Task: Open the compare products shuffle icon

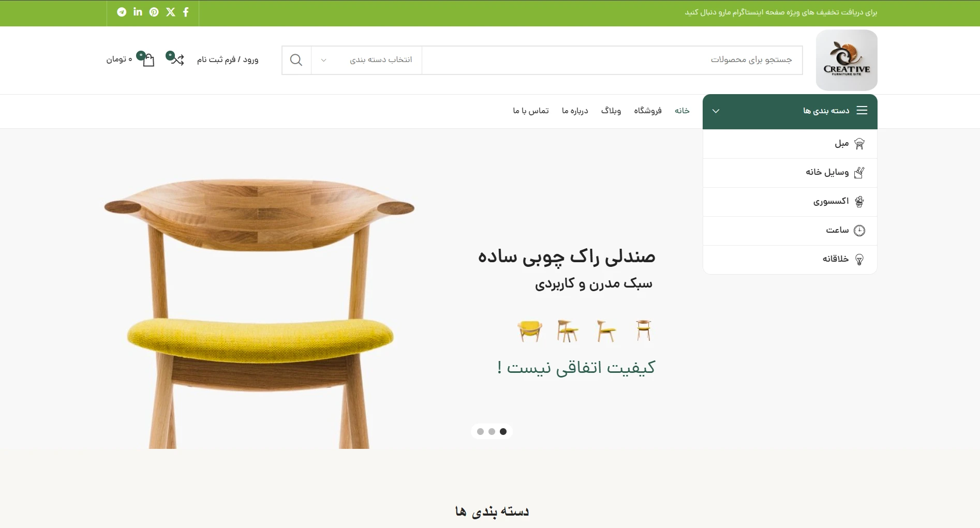Action: point(176,58)
